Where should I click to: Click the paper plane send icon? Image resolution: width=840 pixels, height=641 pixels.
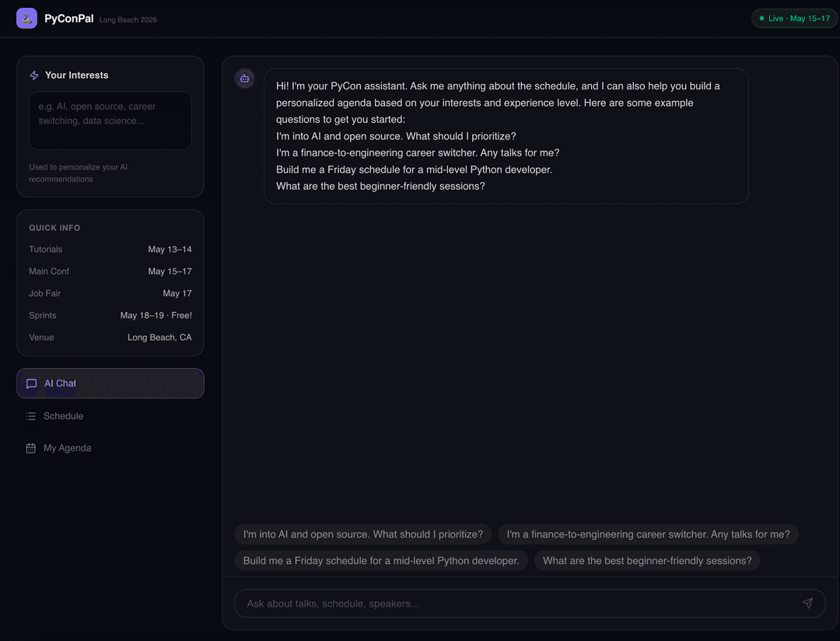coord(807,604)
